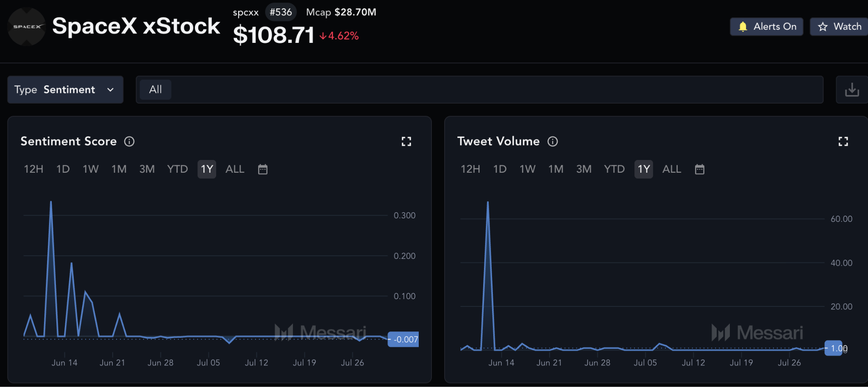Click the #536 rank badge
The width and height of the screenshot is (868, 387).
pos(281,12)
